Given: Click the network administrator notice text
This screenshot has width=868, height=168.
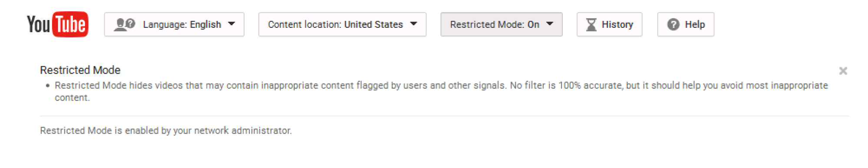Looking at the screenshot, I should (166, 131).
